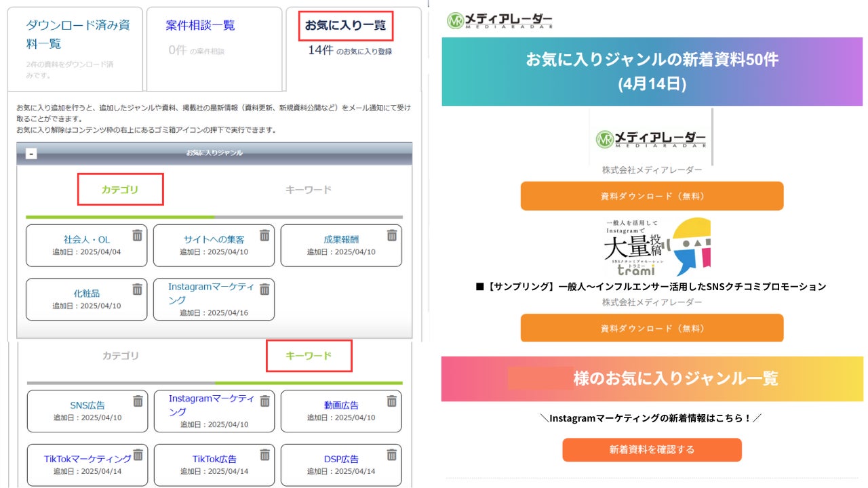
Task: Remove the SNS広告 keyword with trash icon
Action: (x=138, y=401)
